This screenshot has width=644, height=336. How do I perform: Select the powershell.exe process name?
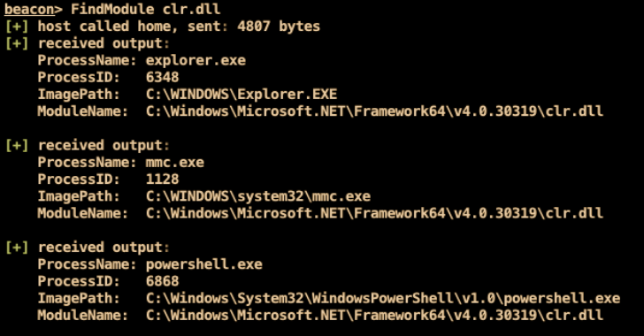(203, 264)
